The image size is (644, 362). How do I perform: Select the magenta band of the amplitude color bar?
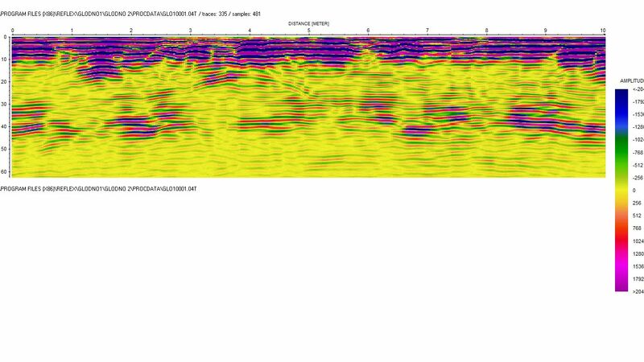point(621,274)
